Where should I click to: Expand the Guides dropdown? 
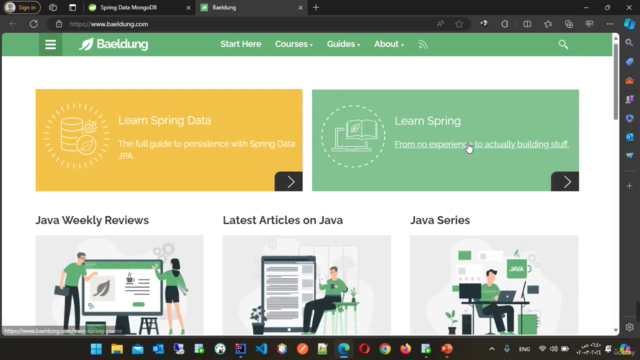click(x=343, y=44)
